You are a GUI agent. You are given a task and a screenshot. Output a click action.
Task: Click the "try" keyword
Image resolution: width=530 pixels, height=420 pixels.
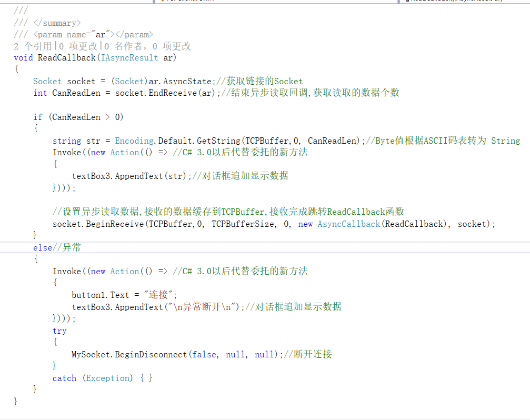(59, 331)
